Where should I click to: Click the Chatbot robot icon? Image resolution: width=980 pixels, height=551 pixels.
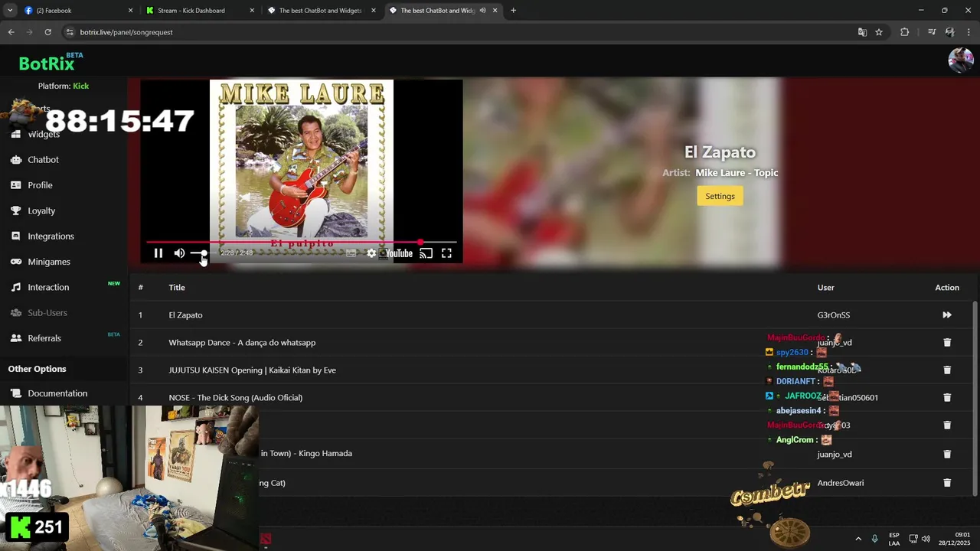point(15,159)
